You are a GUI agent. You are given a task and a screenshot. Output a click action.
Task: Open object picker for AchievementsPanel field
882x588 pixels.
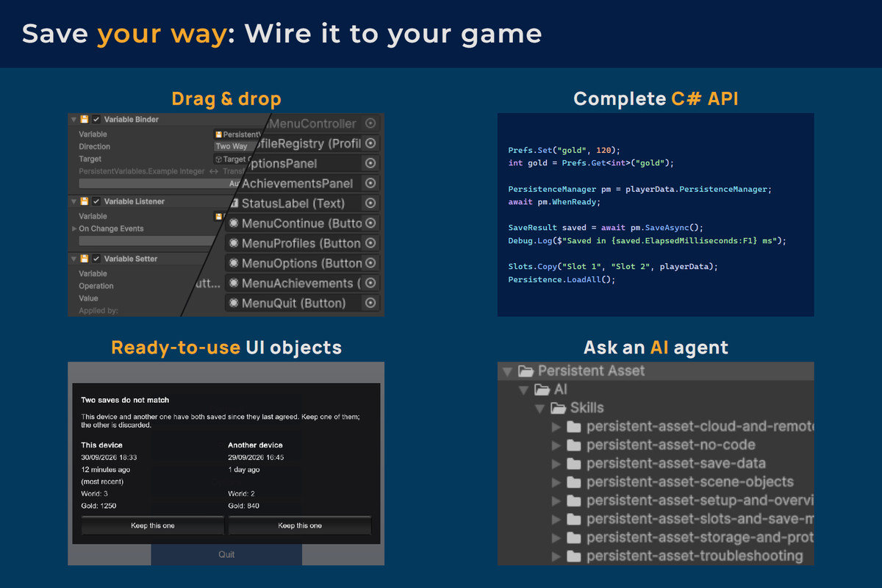click(x=370, y=183)
